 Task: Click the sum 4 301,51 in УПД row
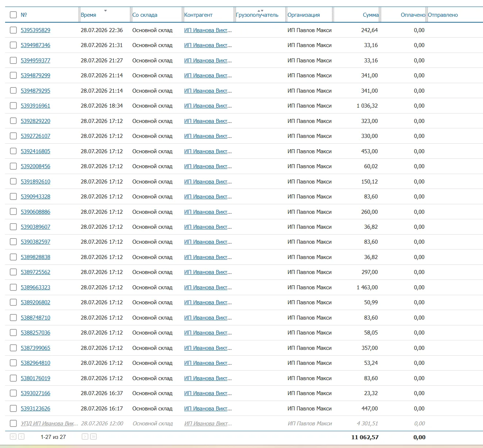click(367, 424)
